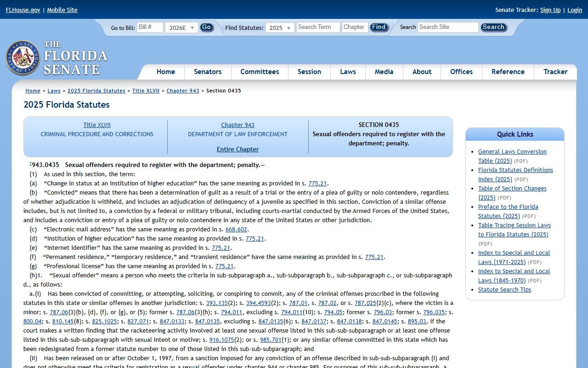Open Chapter 943 breadcrumb link
The height and width of the screenshot is (368, 588).
pyautogui.click(x=183, y=91)
